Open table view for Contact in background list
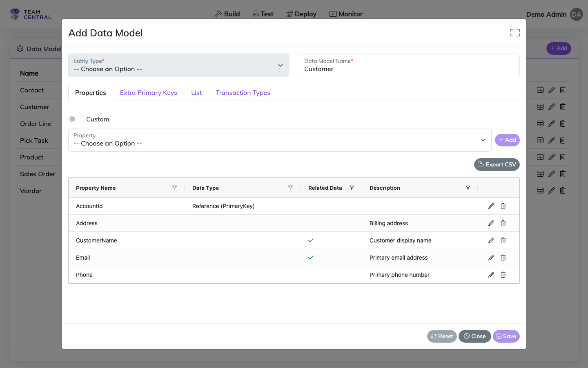 click(540, 90)
